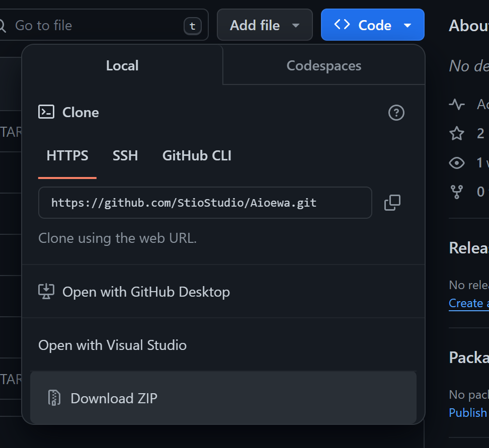Click 'Clone using the web URL.' text
489x448 pixels.
117,238
